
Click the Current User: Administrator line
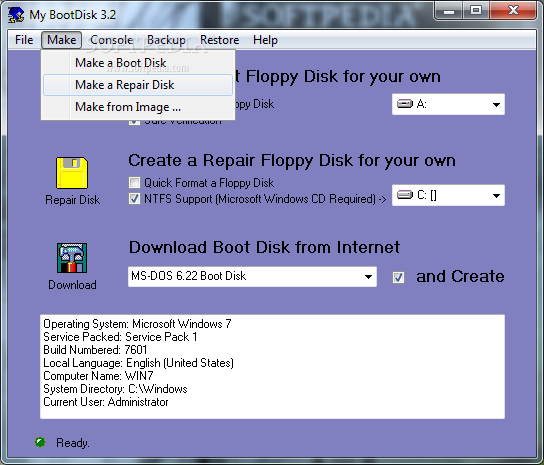point(106,402)
